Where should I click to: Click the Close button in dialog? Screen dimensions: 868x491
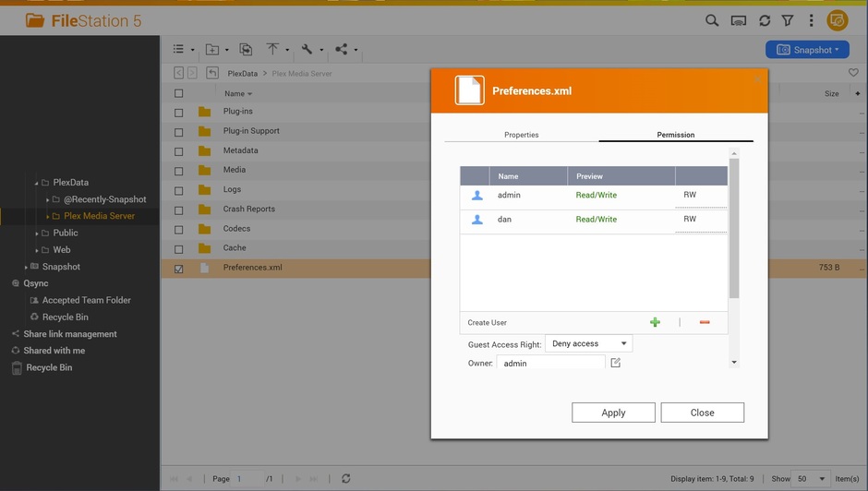(702, 413)
